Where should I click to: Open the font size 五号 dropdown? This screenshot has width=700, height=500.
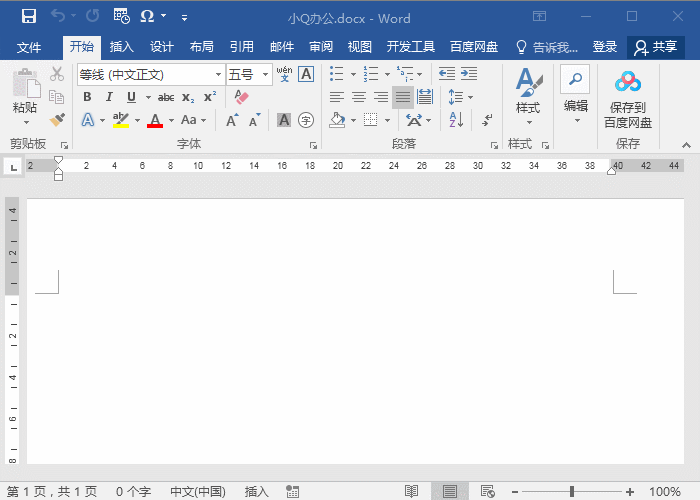(265, 74)
